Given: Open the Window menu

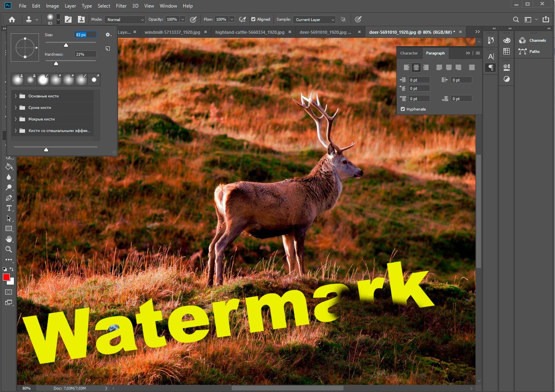Looking at the screenshot, I should [x=169, y=6].
